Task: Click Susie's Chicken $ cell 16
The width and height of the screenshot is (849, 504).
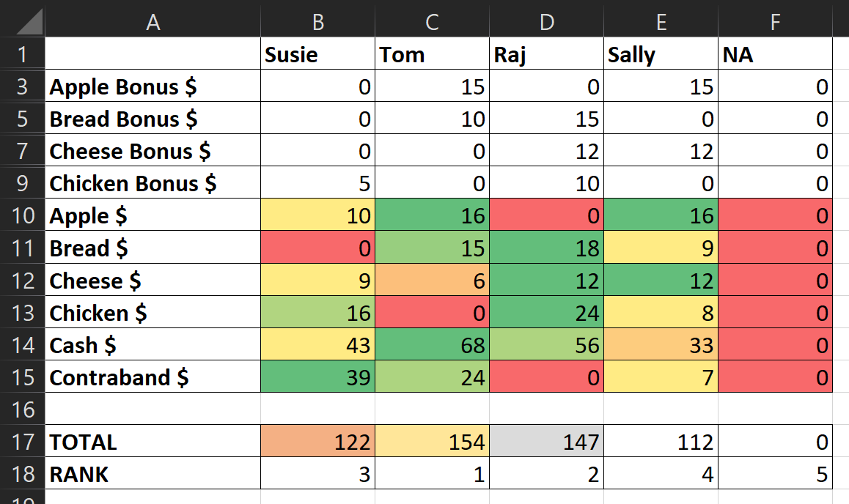Action: [318, 312]
